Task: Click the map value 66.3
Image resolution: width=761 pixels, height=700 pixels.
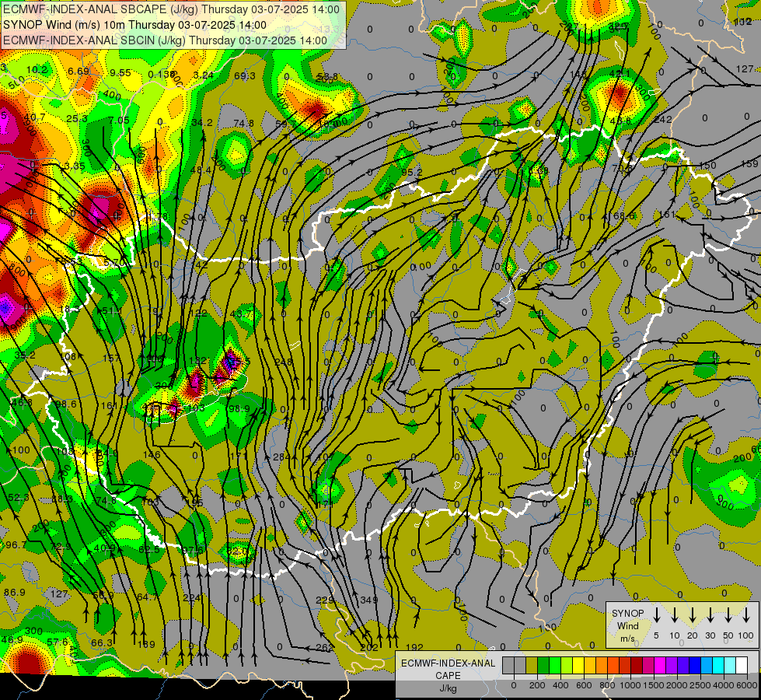Action: coord(102,642)
